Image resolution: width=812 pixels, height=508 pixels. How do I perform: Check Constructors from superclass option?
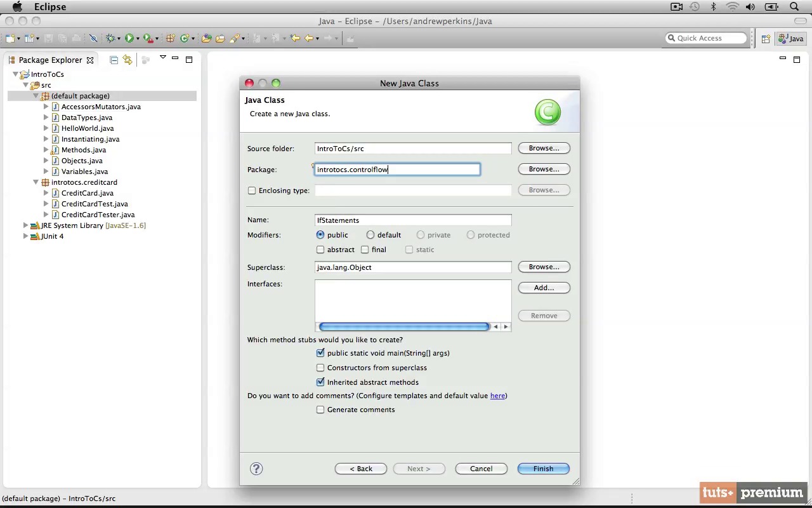tap(320, 368)
